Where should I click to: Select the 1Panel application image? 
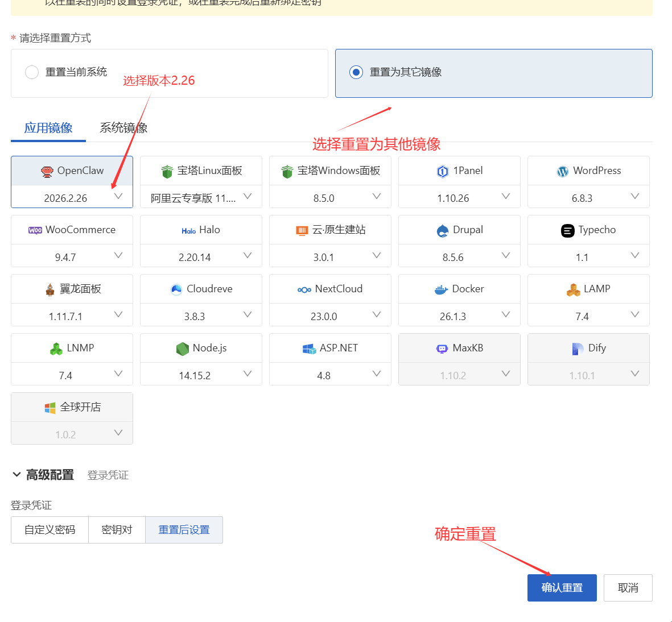(459, 170)
